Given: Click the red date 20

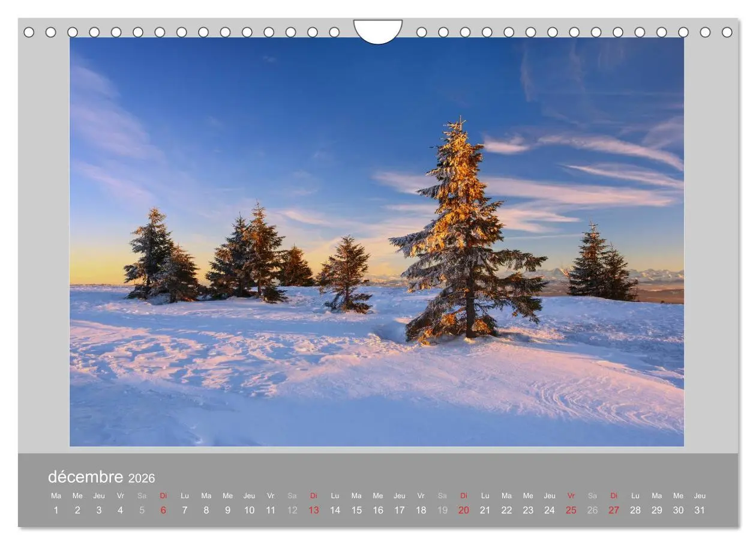Looking at the screenshot, I should [x=464, y=510].
